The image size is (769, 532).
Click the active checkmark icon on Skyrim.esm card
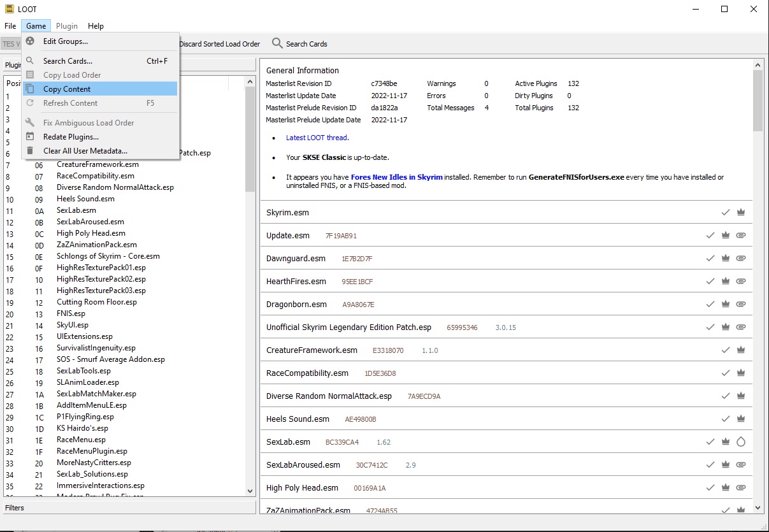[x=725, y=212]
